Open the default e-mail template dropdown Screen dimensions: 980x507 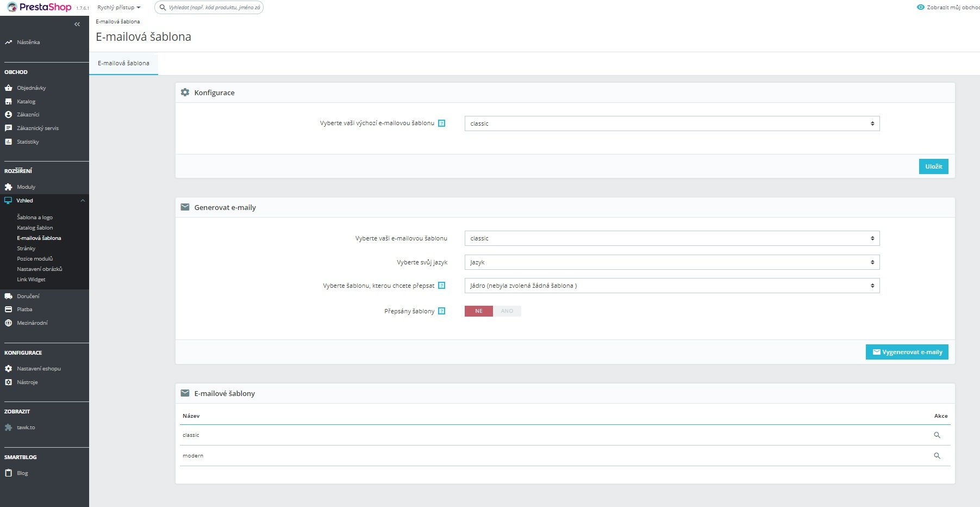pos(672,123)
